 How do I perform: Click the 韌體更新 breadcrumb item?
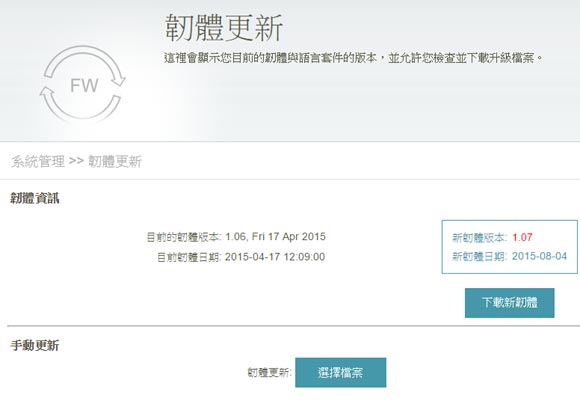tap(115, 161)
